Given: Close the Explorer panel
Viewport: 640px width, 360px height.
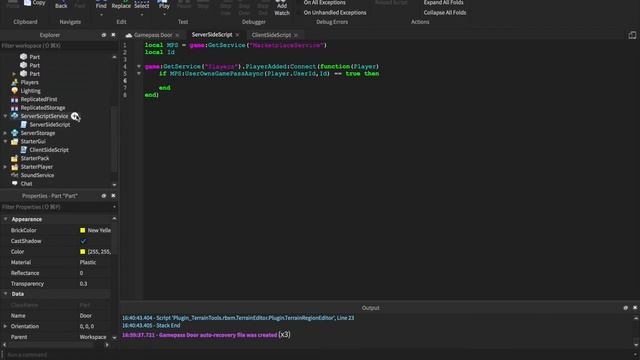Looking at the screenshot, I should pos(113,35).
